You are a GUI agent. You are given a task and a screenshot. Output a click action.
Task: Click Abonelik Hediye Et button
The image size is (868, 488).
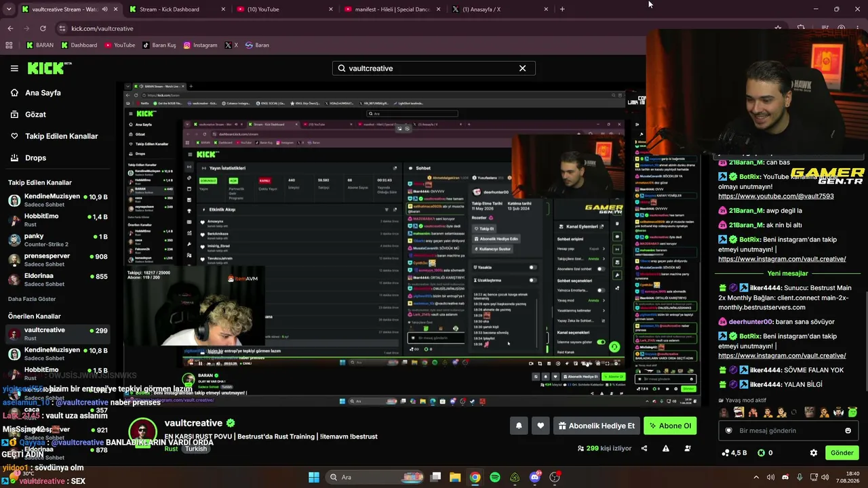(596, 426)
